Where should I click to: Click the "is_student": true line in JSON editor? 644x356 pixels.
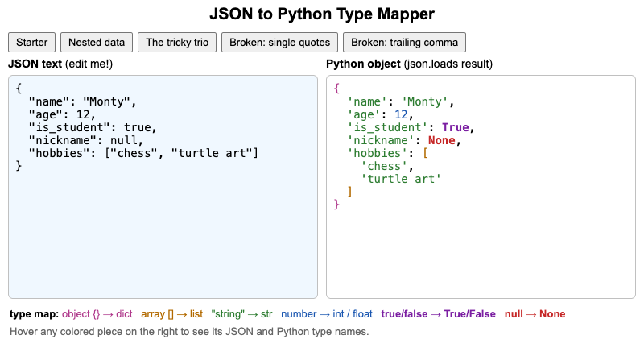coord(93,127)
